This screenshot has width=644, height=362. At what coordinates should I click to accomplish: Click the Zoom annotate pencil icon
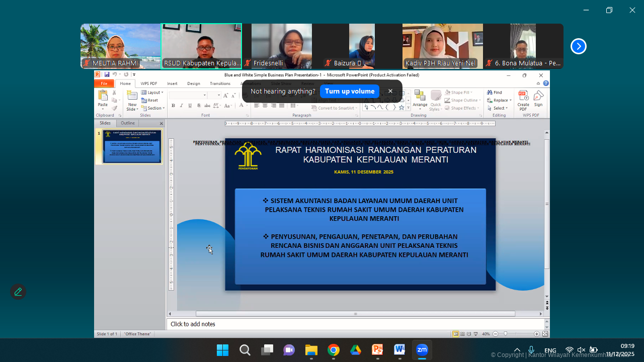(18, 292)
